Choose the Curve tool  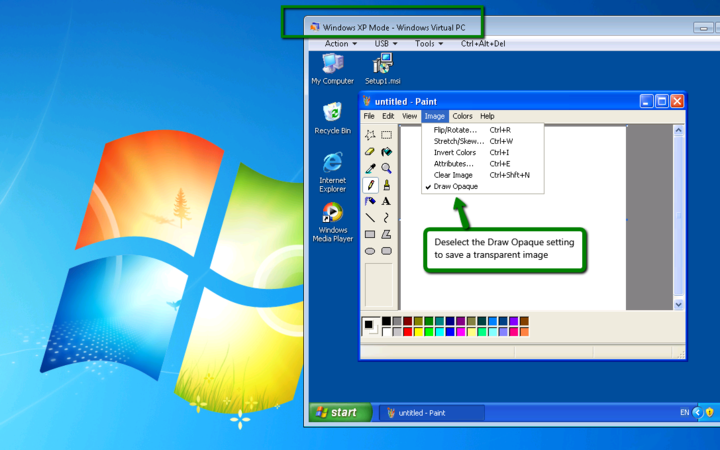(x=387, y=218)
